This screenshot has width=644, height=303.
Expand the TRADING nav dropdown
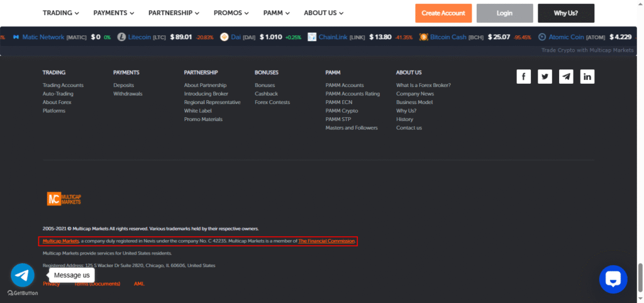(61, 13)
